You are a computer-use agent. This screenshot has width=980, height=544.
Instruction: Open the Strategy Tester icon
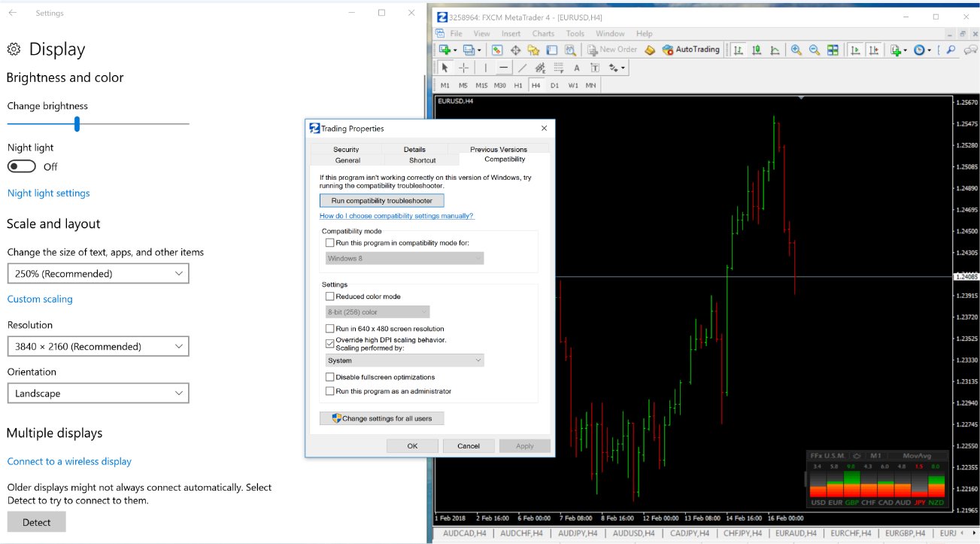pos(570,50)
